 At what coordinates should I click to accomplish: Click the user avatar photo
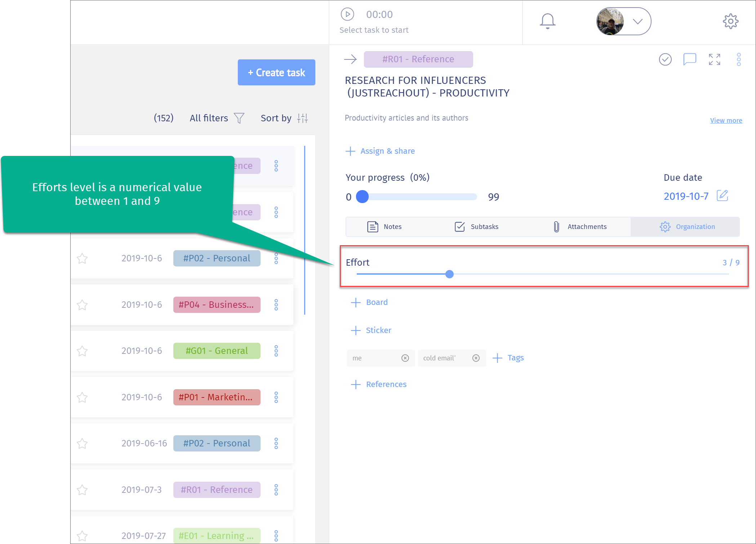click(610, 22)
